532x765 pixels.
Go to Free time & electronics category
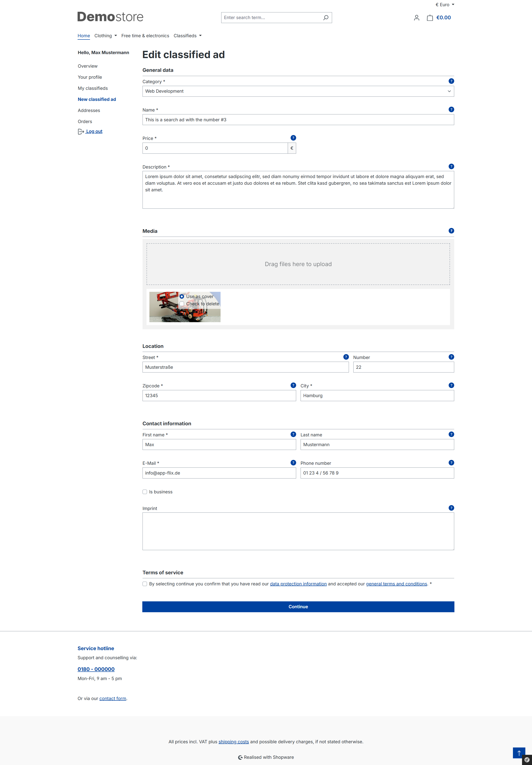tap(145, 36)
